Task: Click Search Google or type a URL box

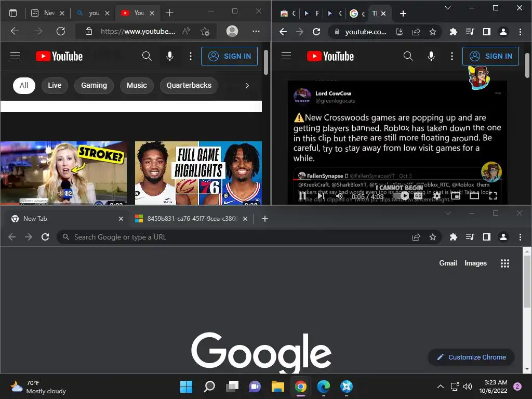Action: pyautogui.click(x=249, y=237)
